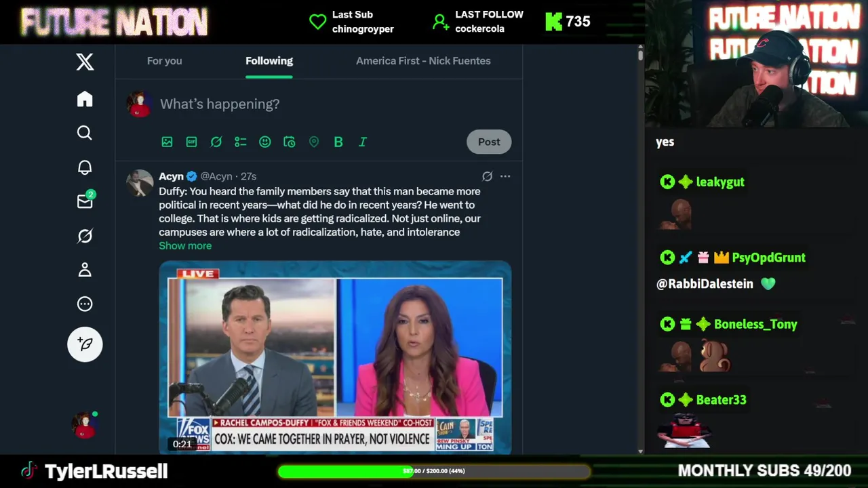Focus the What's happening input
This screenshot has width=868, height=488.
[220, 104]
